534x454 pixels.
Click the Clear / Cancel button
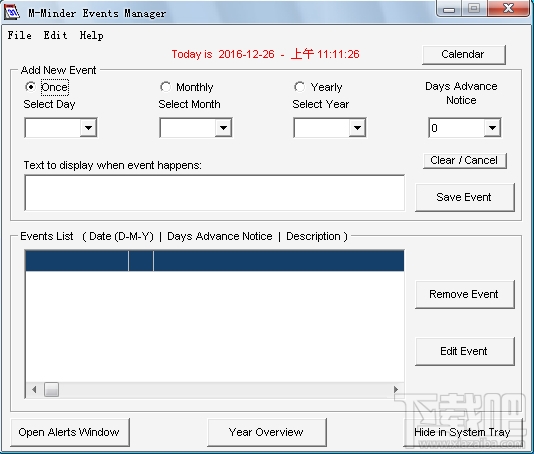pyautogui.click(x=465, y=160)
